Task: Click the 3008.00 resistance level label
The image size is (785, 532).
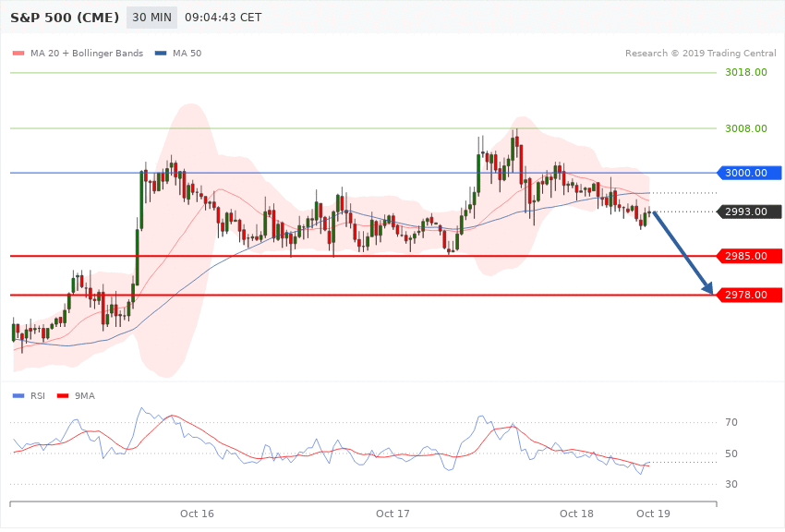Action: [746, 128]
